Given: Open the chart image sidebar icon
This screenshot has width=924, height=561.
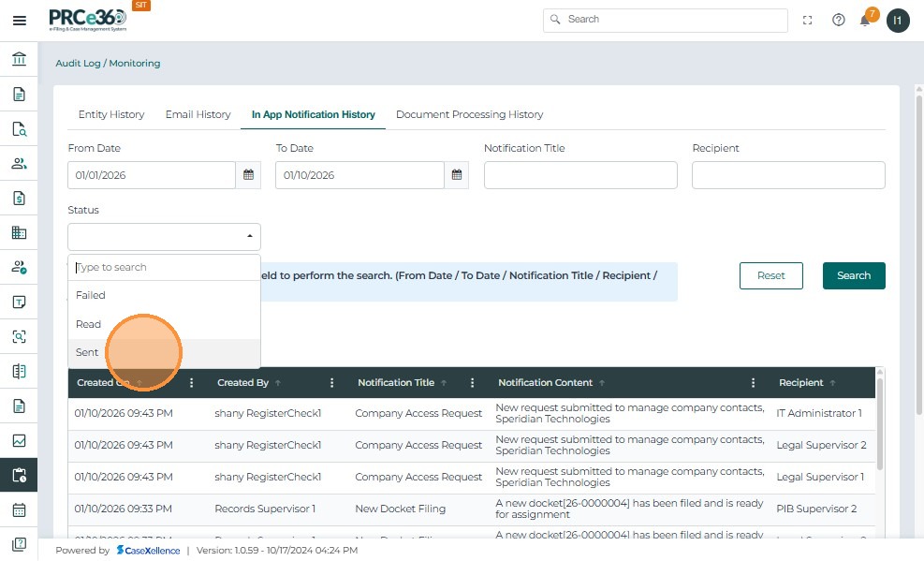Looking at the screenshot, I should coord(19,440).
